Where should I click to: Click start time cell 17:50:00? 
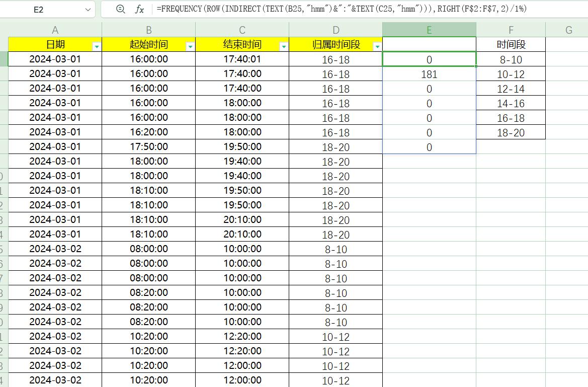tap(148, 147)
